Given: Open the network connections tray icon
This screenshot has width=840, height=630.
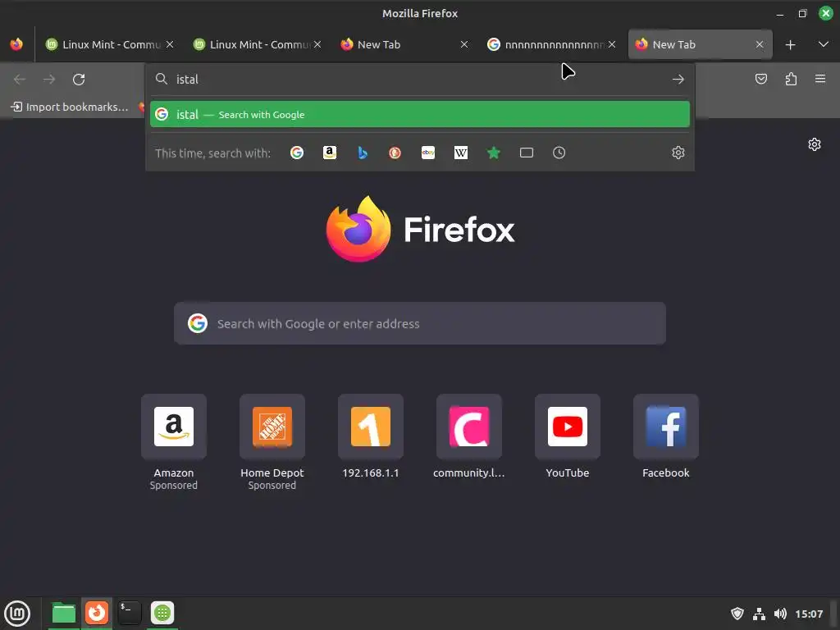Looking at the screenshot, I should [759, 614].
